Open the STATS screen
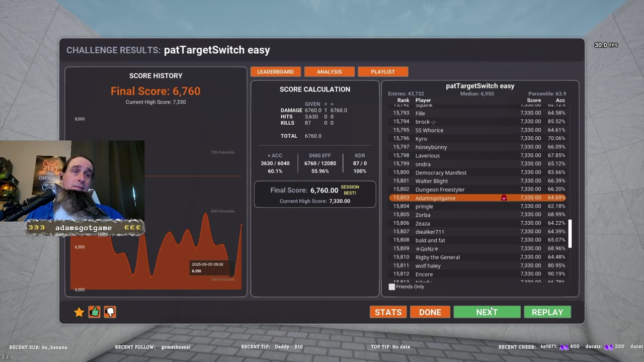This screenshot has height=362, width=644. [388, 312]
